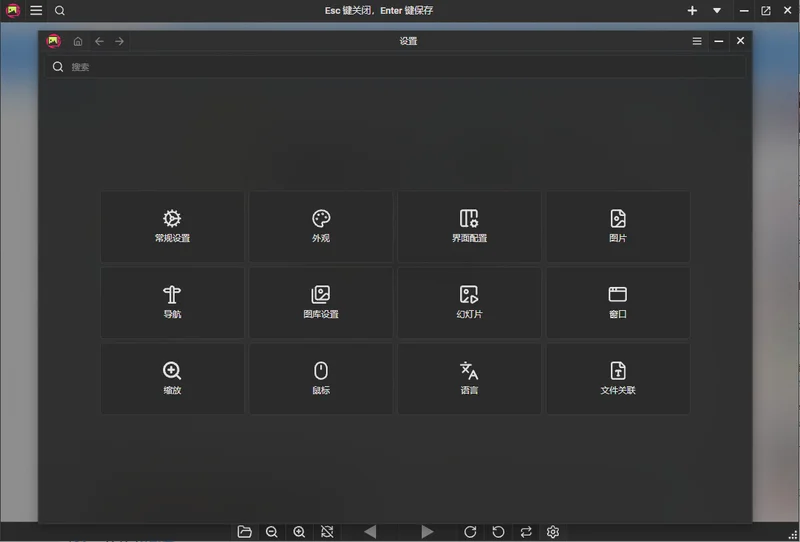
Task: Close the 设置 settings window
Action: [740, 41]
